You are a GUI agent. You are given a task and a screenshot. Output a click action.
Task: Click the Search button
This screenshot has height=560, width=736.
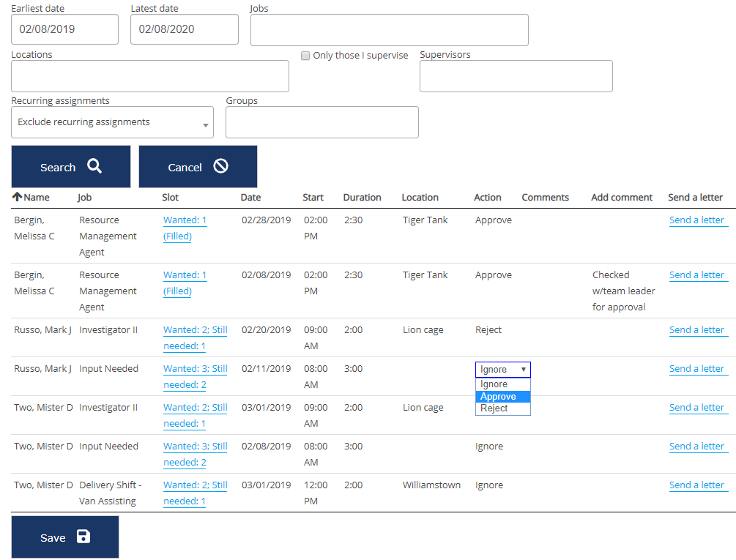pyautogui.click(x=70, y=167)
